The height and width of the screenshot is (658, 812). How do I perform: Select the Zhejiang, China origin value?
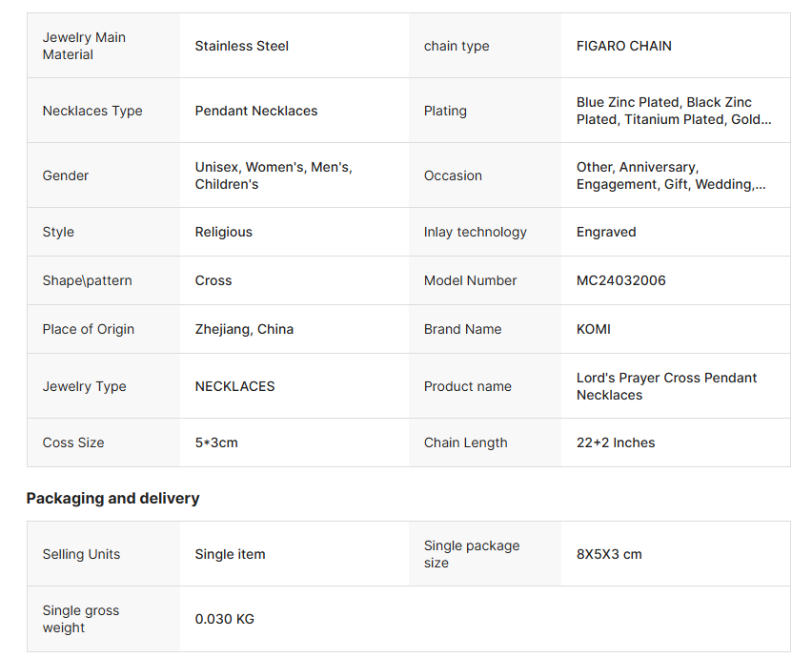click(244, 329)
